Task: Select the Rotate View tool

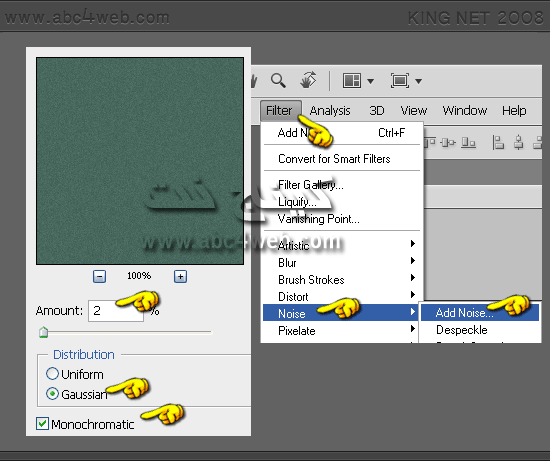Action: [308, 80]
